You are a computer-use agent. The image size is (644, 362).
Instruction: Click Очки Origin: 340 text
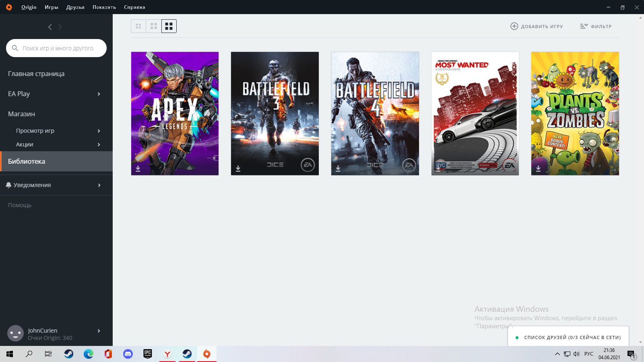[x=50, y=338]
